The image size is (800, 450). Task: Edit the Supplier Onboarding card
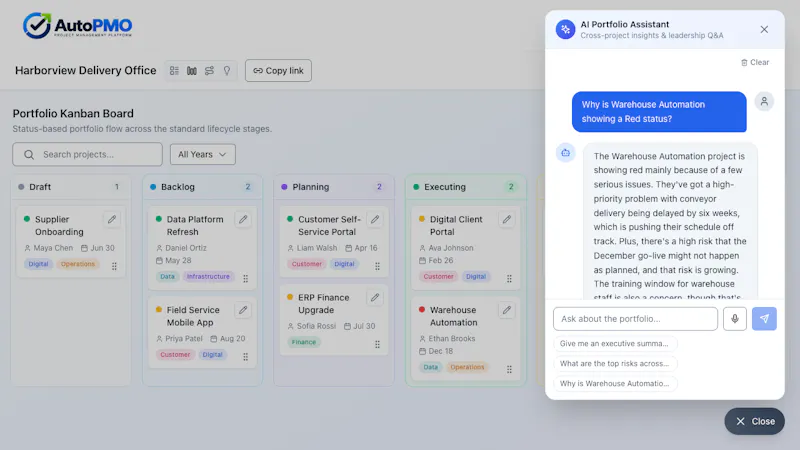coord(112,219)
